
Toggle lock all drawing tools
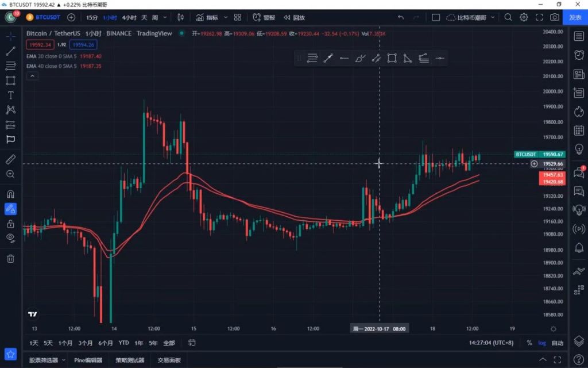(10, 224)
